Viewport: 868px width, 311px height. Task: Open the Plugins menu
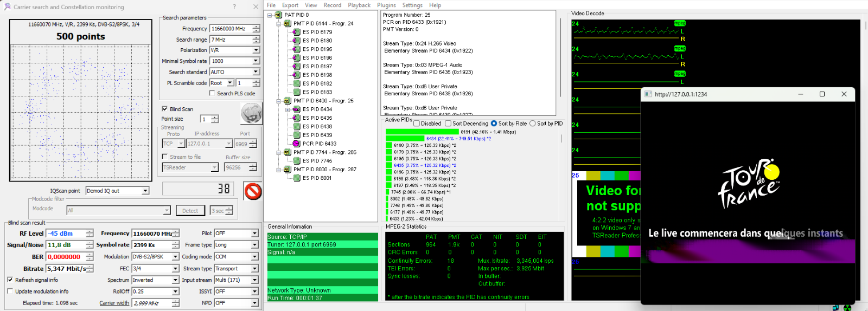[x=386, y=5]
